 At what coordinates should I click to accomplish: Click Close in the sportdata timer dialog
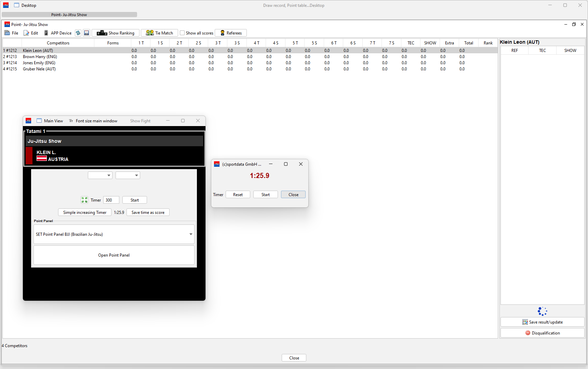[x=293, y=194]
